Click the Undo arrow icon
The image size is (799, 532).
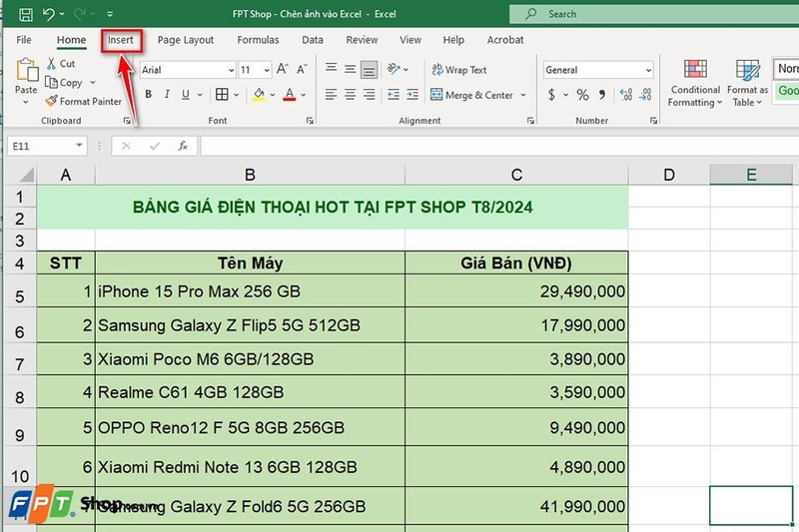48,14
